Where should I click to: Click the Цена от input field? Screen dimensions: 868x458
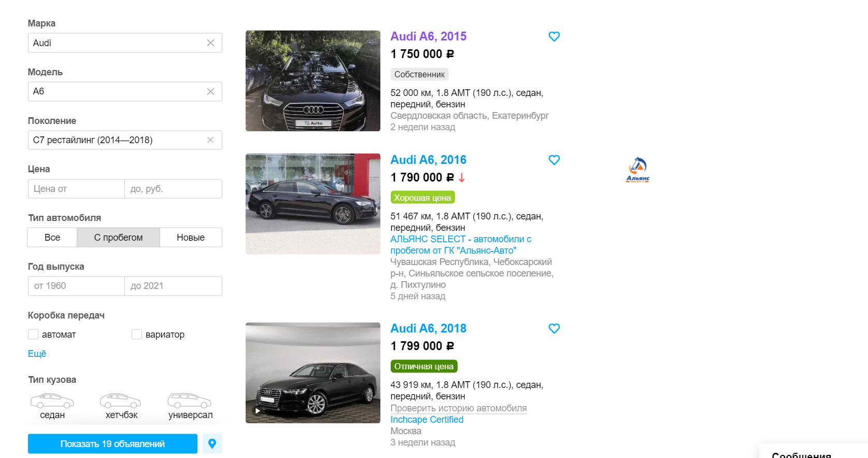(76, 189)
